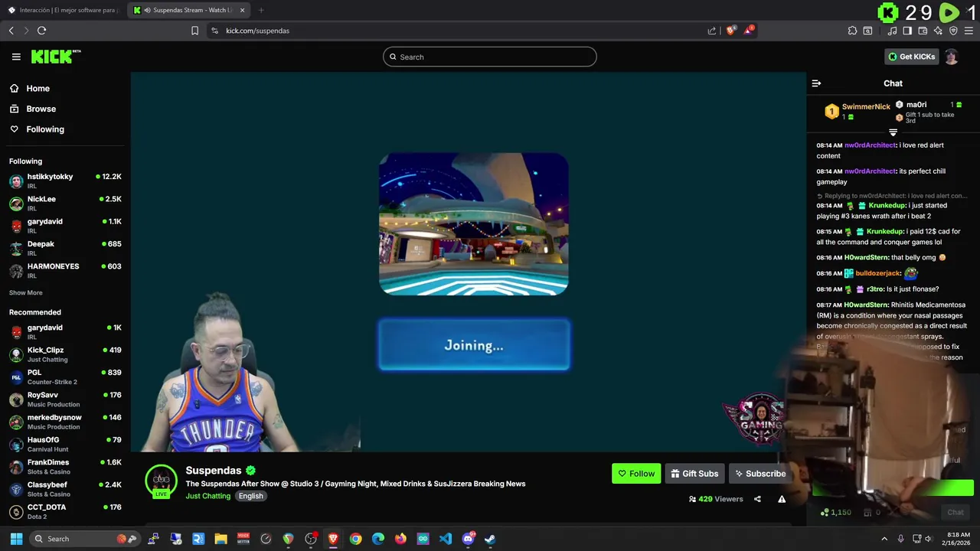Open Visual Studio Code from taskbar
The height and width of the screenshot is (551, 980).
[x=446, y=539]
